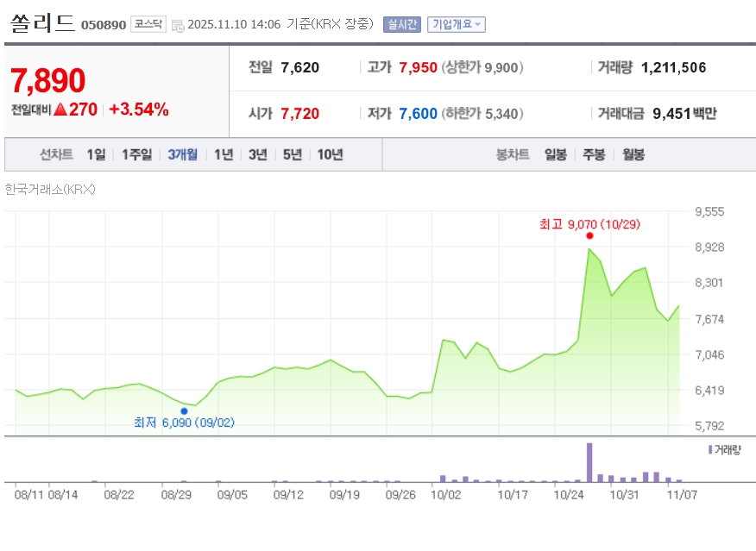The width and height of the screenshot is (756, 551).
Task: Click the blue dot at the 최저 6,090 low
Action: coord(184,411)
